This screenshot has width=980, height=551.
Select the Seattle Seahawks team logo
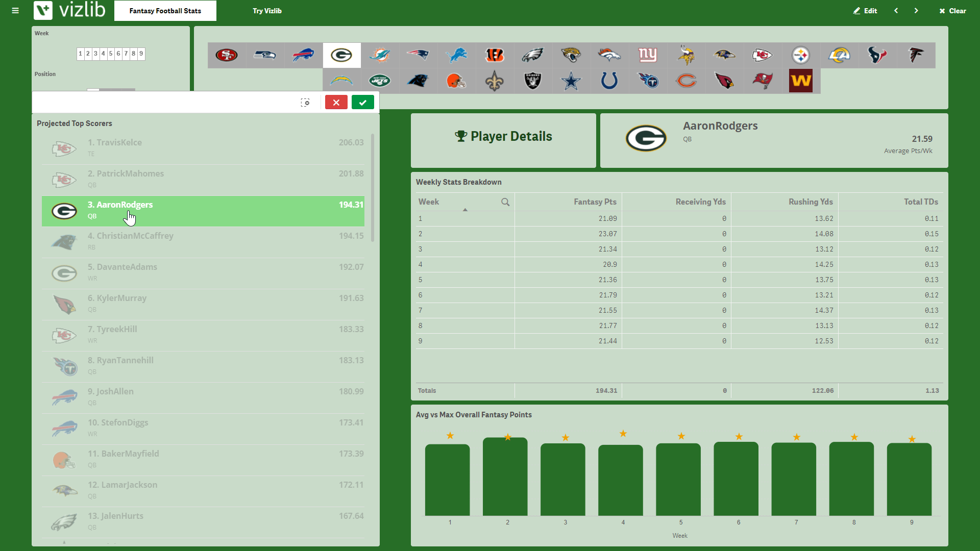click(x=265, y=55)
